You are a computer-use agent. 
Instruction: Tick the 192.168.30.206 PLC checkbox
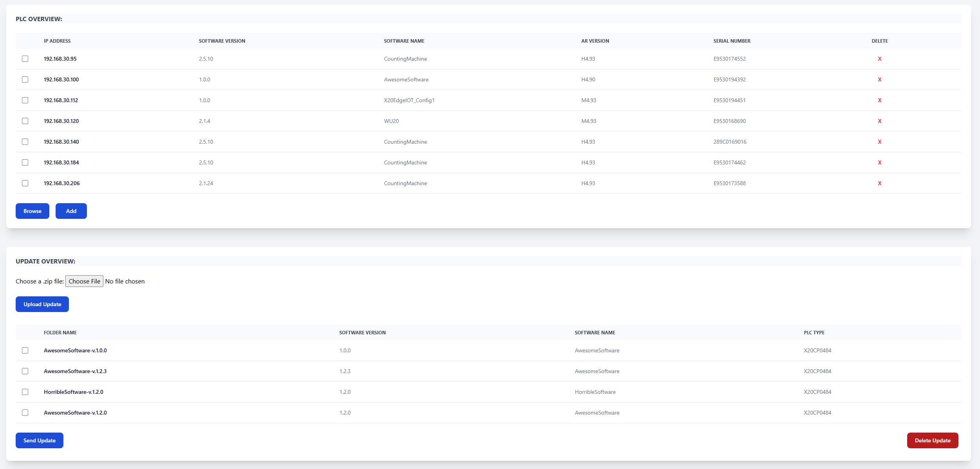[25, 183]
